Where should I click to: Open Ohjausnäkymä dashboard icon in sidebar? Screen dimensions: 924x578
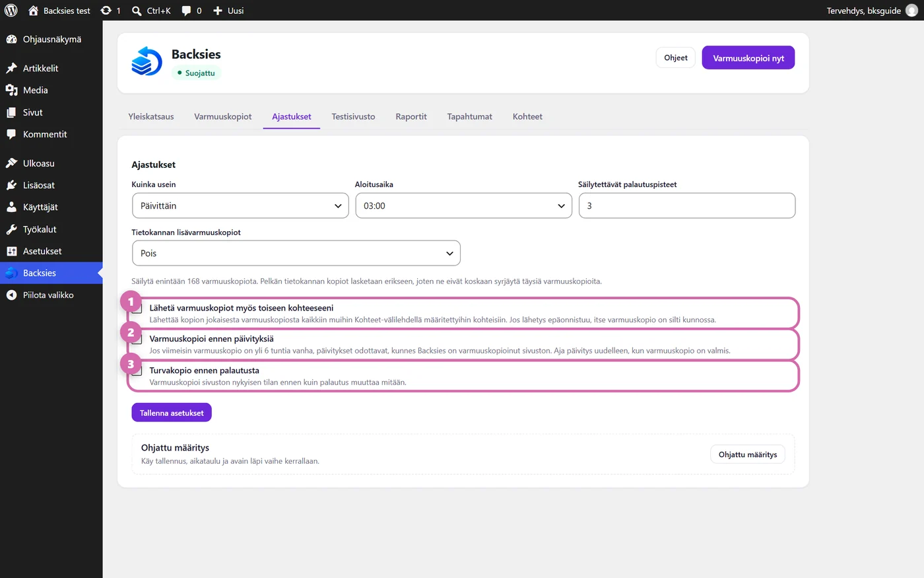[x=11, y=40]
